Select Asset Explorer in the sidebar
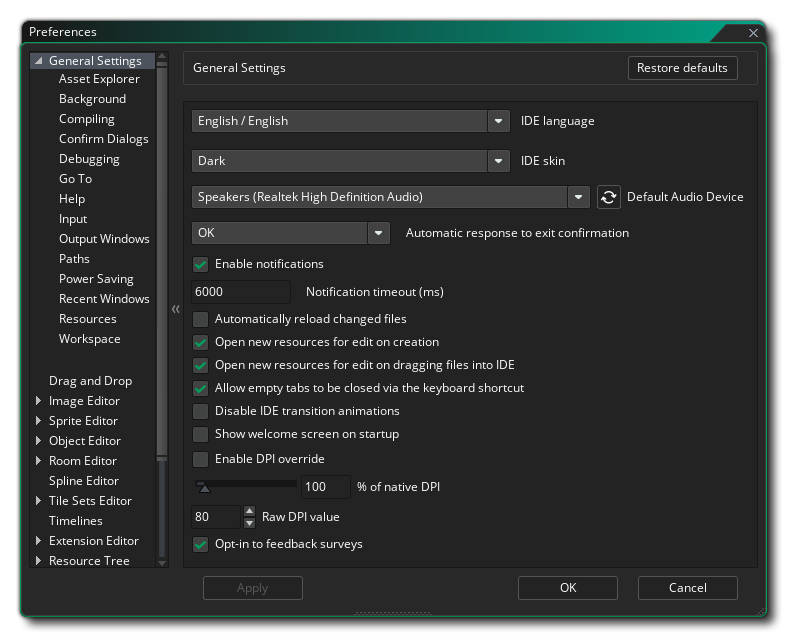Viewport: 787px width, 637px height. click(x=99, y=79)
